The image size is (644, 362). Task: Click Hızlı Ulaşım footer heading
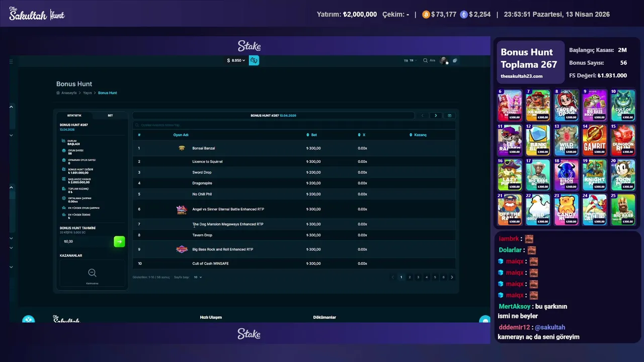point(211,318)
